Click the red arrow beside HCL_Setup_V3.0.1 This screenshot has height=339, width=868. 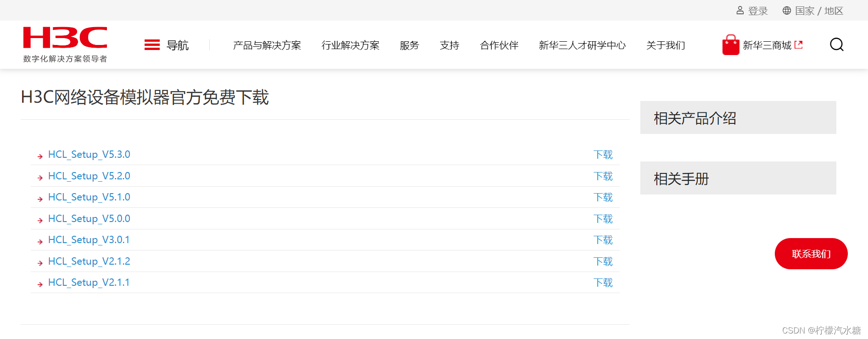pyautogui.click(x=40, y=242)
